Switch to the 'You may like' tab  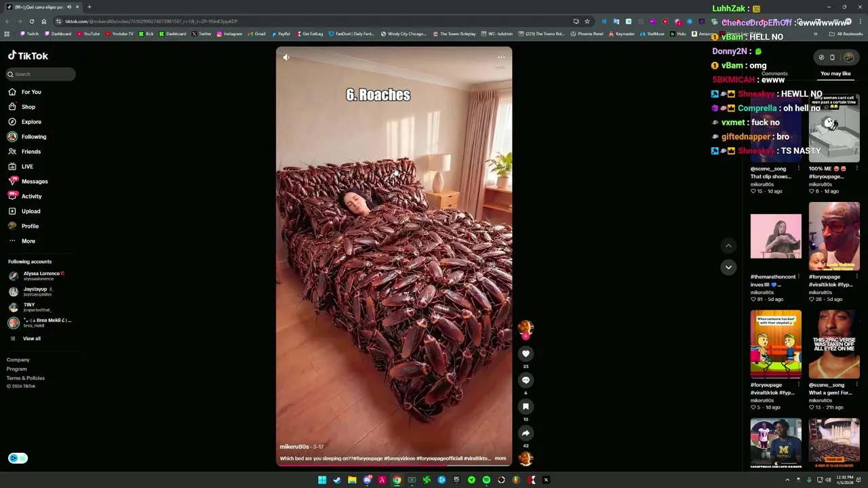point(835,73)
